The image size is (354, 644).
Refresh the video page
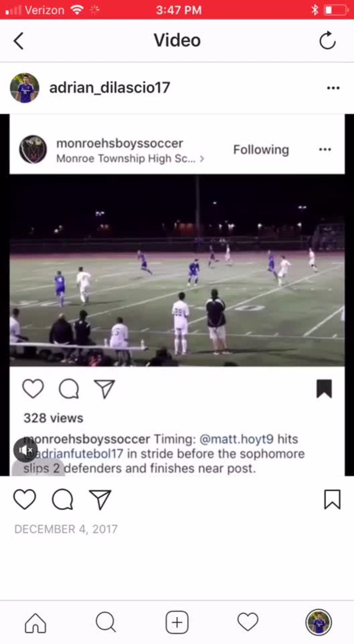(x=327, y=41)
